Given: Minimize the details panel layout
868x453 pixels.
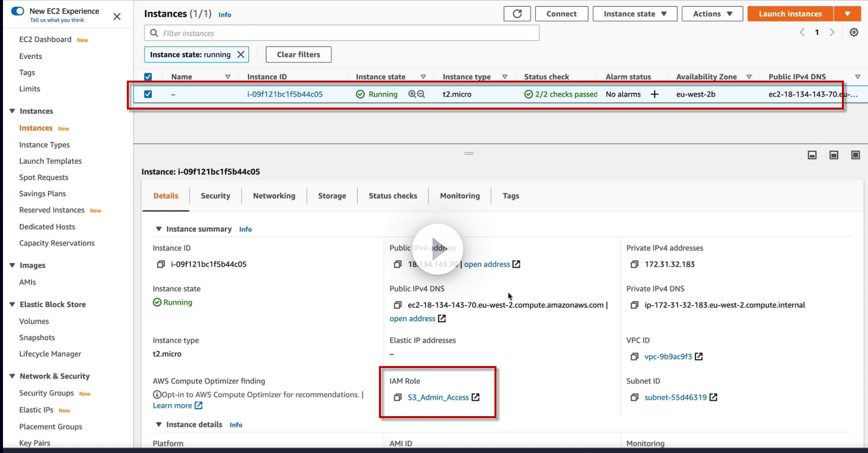Looking at the screenshot, I should pyautogui.click(x=812, y=155).
